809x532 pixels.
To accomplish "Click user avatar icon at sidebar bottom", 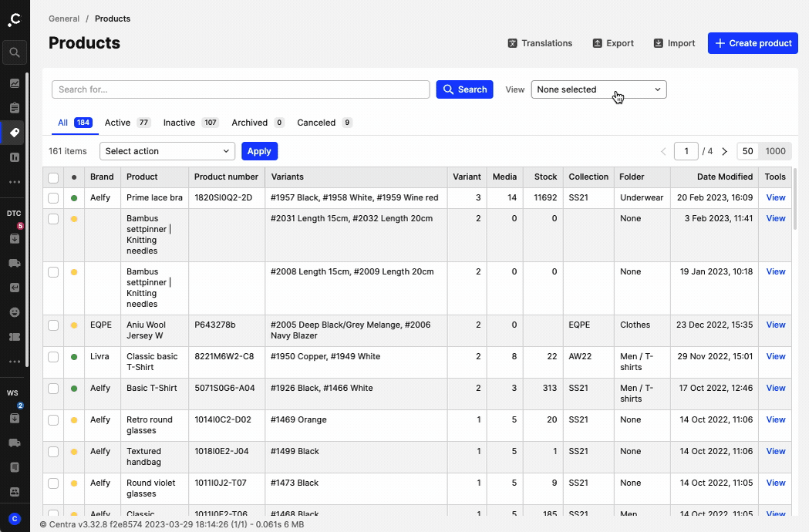I will 15,518.
